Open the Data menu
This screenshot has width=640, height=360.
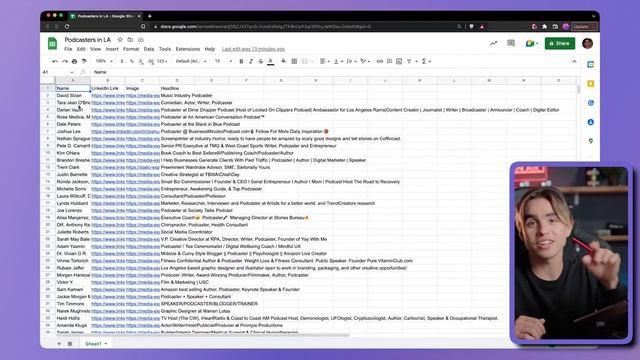pos(149,49)
